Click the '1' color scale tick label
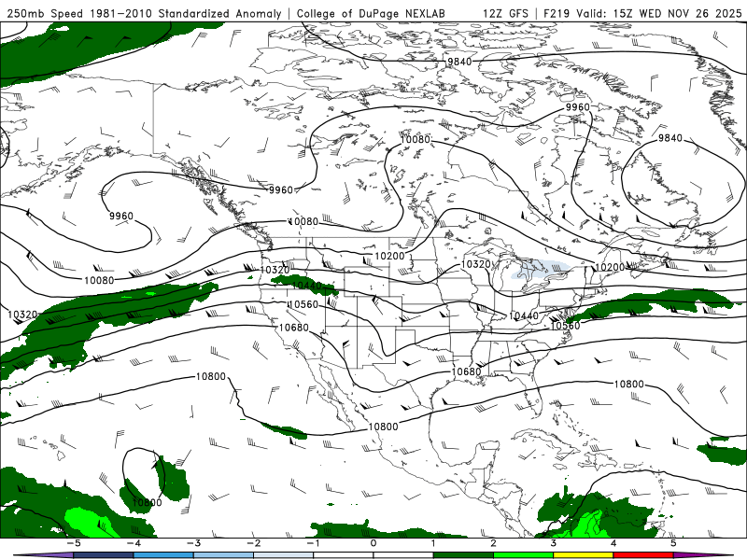Viewport: 747px width, 560px height. click(x=433, y=543)
